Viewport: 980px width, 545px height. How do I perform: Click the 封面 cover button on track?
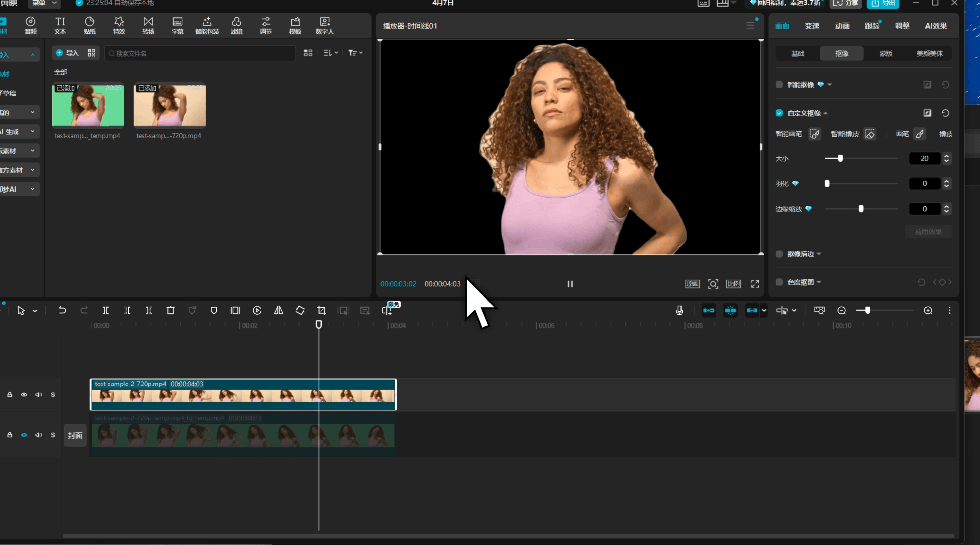[75, 435]
